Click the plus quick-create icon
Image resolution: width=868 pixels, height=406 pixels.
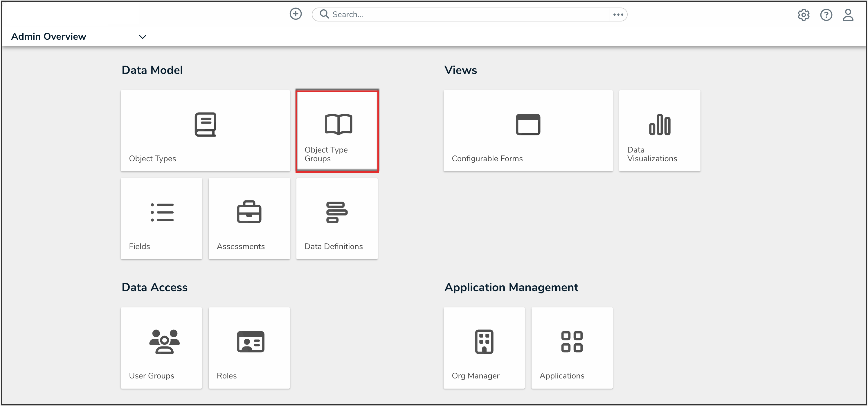[x=296, y=14]
